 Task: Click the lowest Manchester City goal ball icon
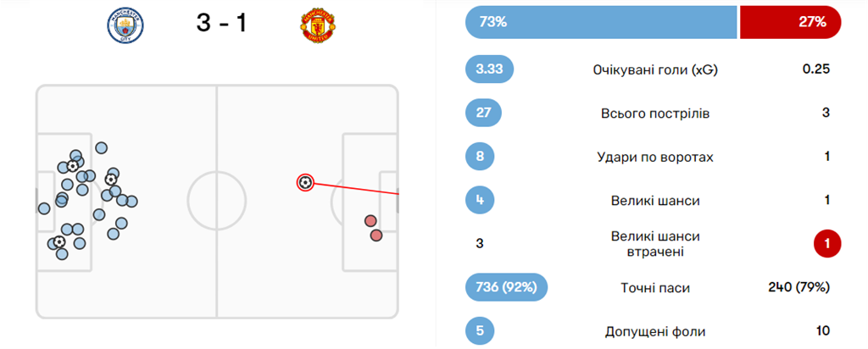[x=59, y=242]
